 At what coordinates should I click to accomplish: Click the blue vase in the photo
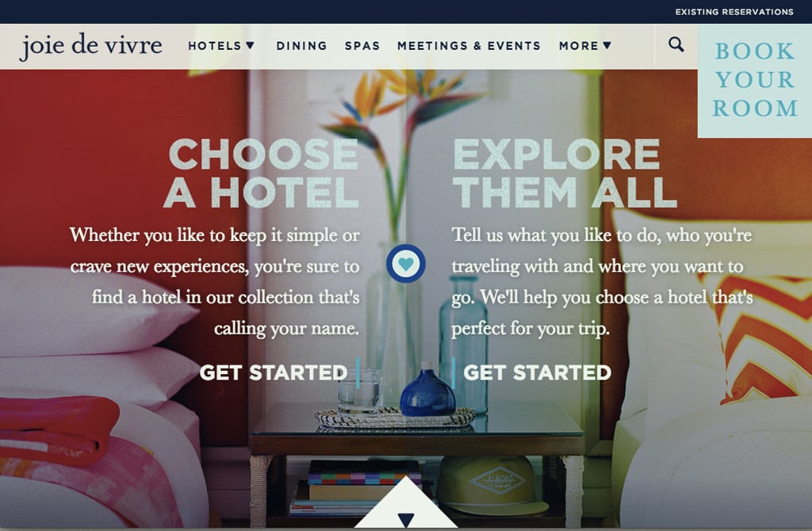click(427, 391)
